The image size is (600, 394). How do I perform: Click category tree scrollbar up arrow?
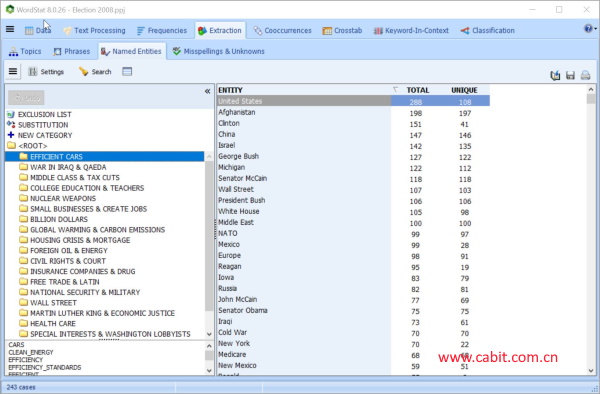coord(209,156)
